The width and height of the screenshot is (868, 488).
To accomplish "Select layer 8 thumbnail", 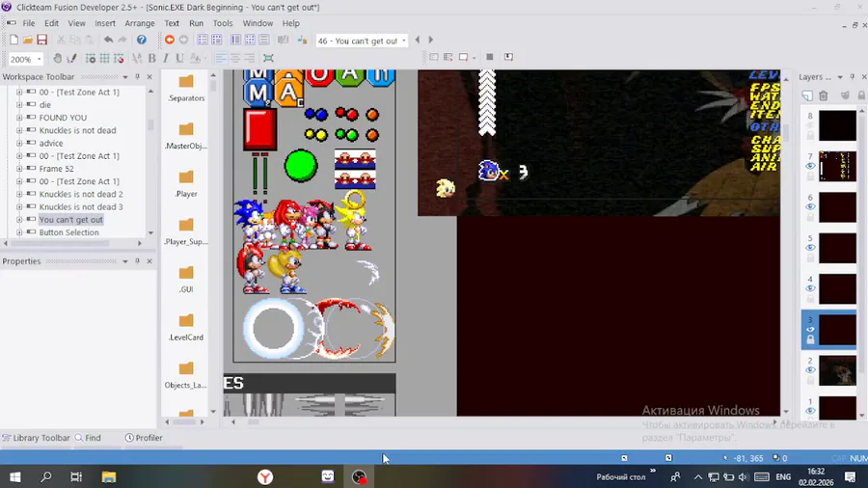I will click(x=837, y=125).
